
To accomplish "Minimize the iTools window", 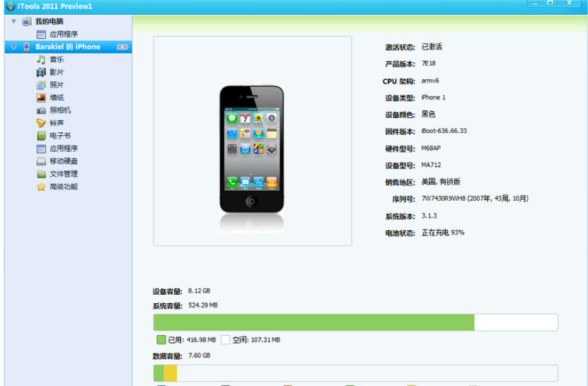I will [x=535, y=3].
